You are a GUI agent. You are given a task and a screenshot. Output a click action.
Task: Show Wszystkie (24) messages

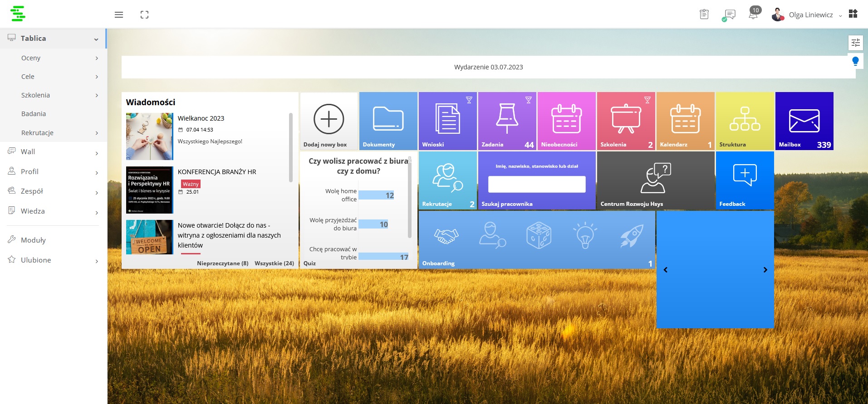click(x=274, y=263)
